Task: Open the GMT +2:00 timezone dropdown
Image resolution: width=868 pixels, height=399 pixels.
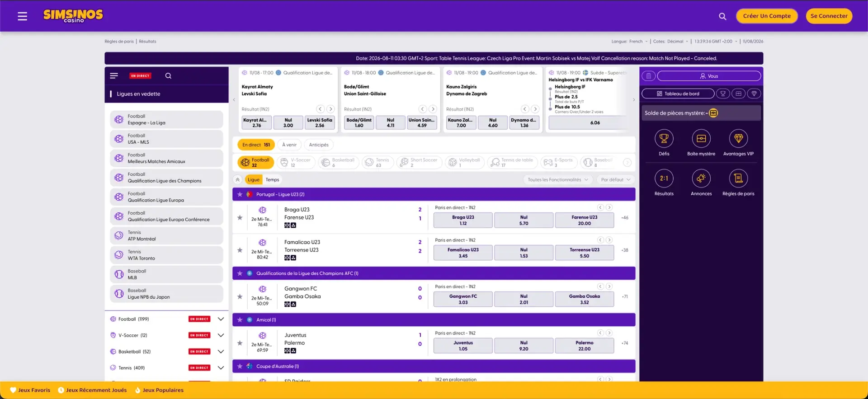Action: click(x=716, y=42)
